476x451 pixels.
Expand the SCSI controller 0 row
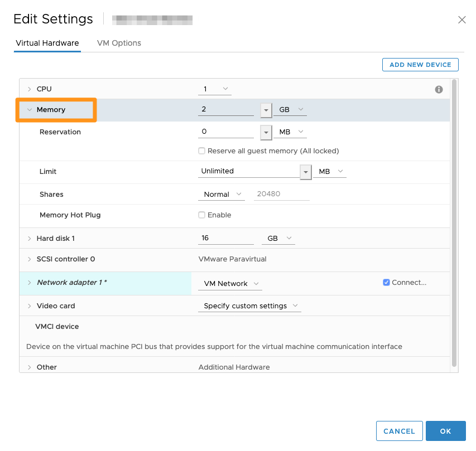pyautogui.click(x=30, y=259)
